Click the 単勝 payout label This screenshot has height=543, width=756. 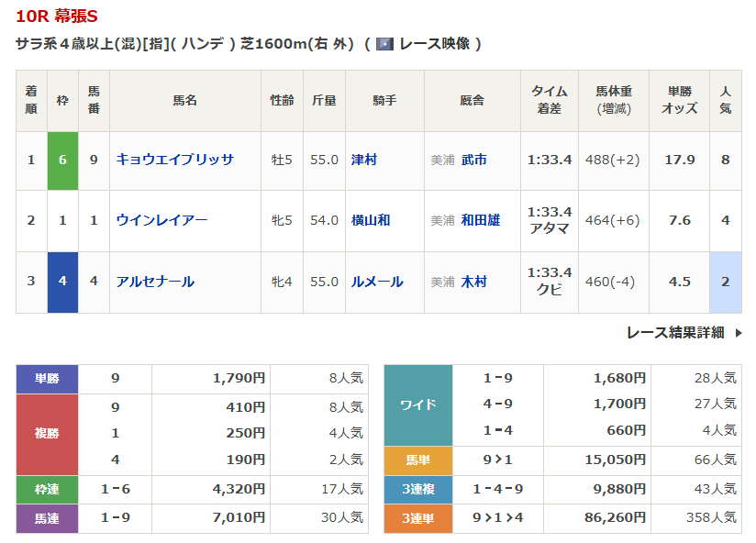point(47,378)
